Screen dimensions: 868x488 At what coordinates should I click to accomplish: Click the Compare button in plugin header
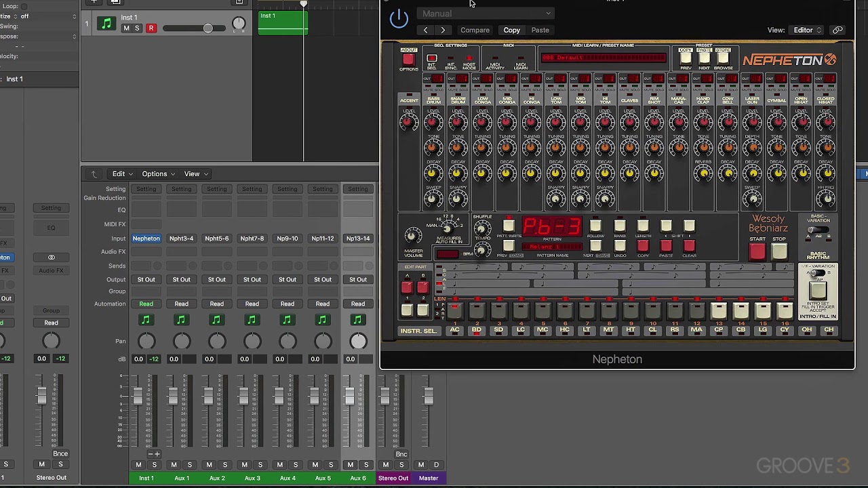point(475,30)
